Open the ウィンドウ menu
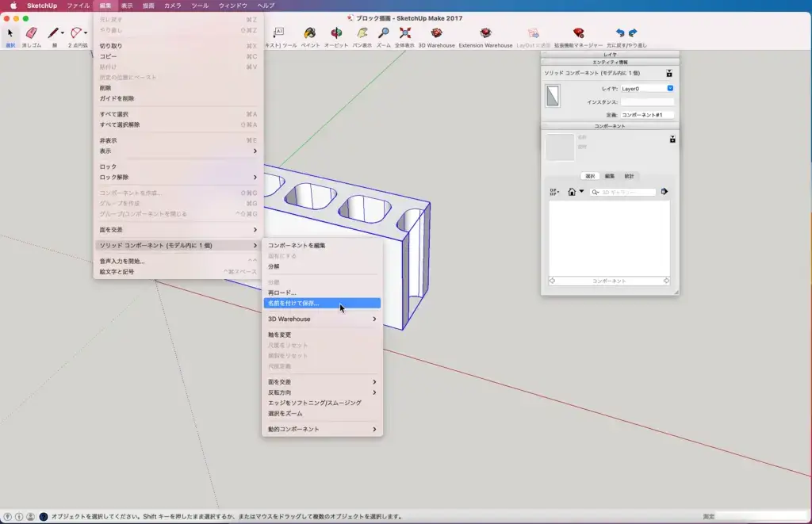The height and width of the screenshot is (524, 812). click(232, 6)
